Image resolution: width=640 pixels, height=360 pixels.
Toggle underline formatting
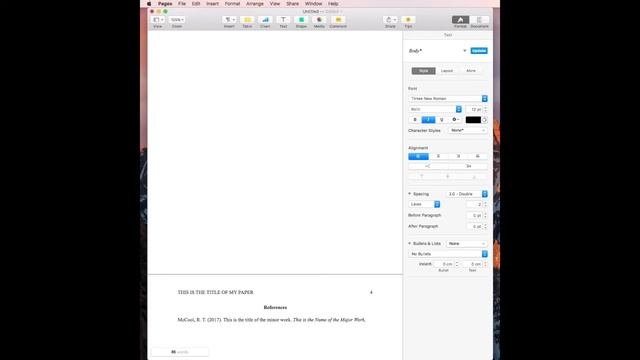click(442, 120)
